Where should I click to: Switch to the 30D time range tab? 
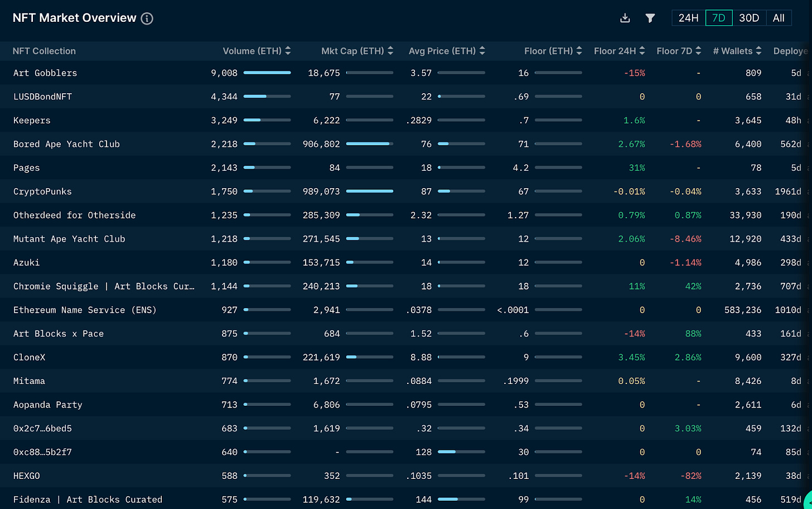click(749, 18)
